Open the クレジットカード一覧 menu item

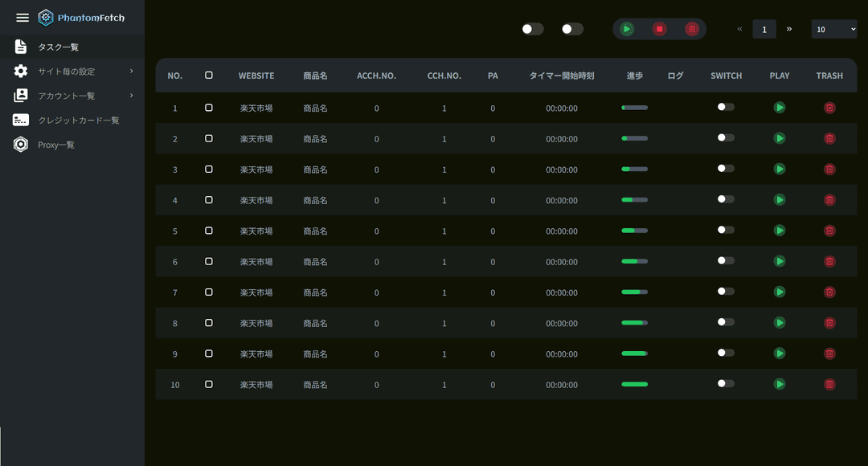click(78, 121)
